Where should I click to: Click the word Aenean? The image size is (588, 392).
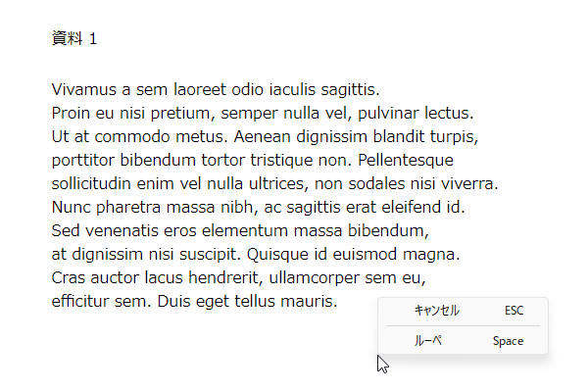[x=262, y=136]
